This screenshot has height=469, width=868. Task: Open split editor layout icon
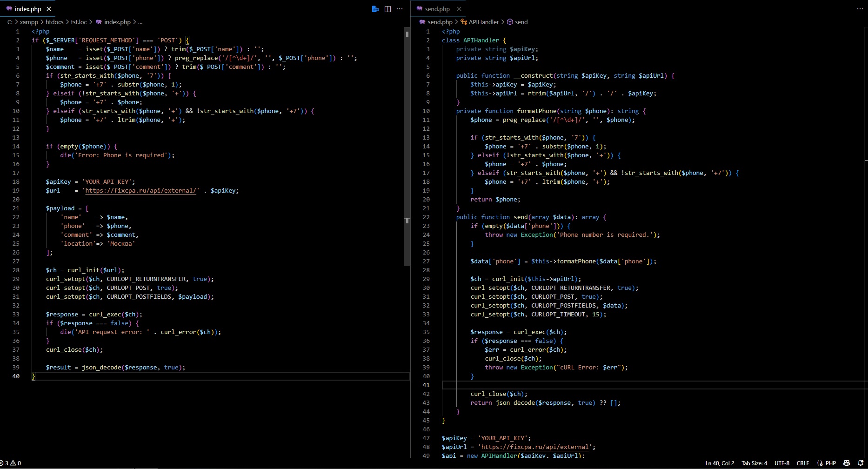pyautogui.click(x=387, y=9)
